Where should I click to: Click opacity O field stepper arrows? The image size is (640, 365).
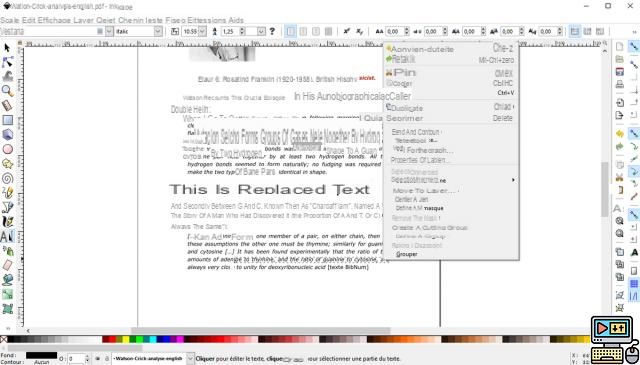click(87, 359)
